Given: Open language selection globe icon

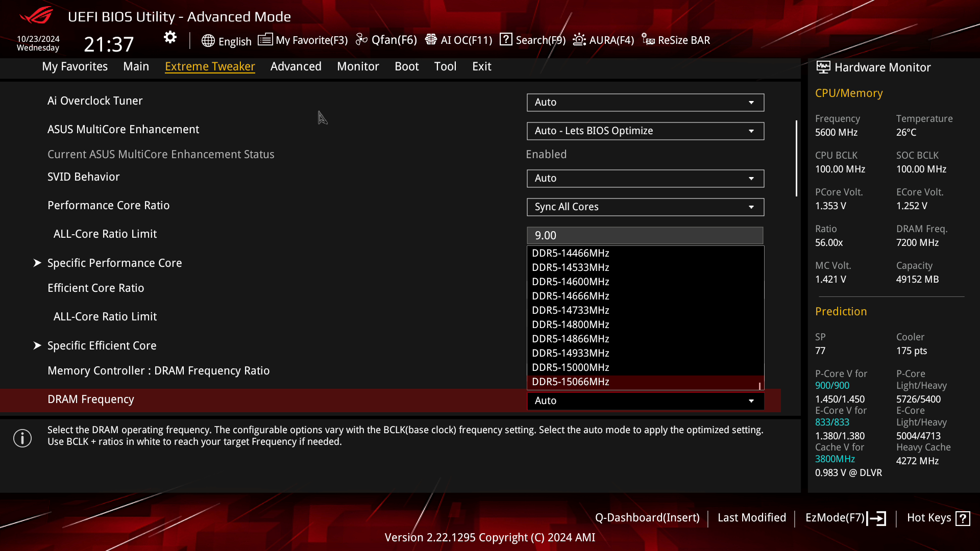Looking at the screenshot, I should pyautogui.click(x=208, y=41).
